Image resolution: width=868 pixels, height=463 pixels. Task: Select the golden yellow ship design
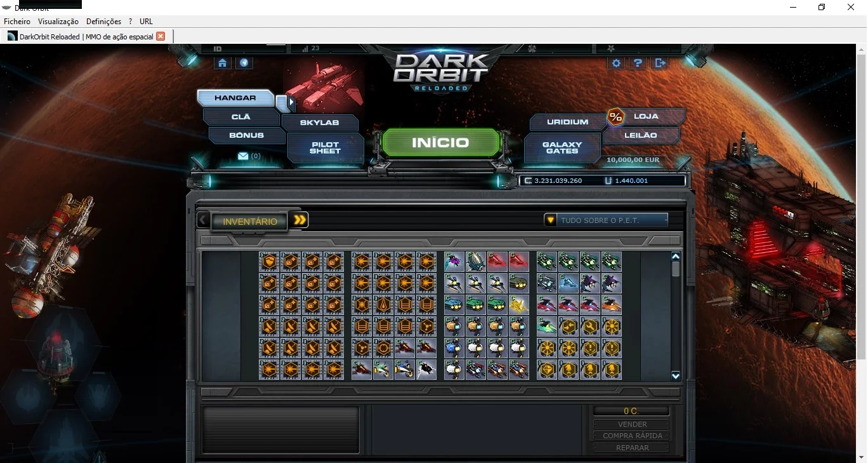(518, 305)
